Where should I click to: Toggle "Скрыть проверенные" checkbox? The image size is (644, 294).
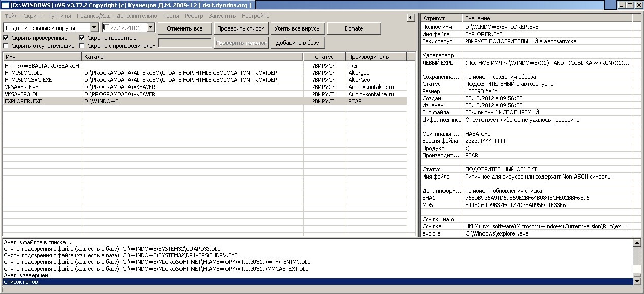click(x=6, y=38)
